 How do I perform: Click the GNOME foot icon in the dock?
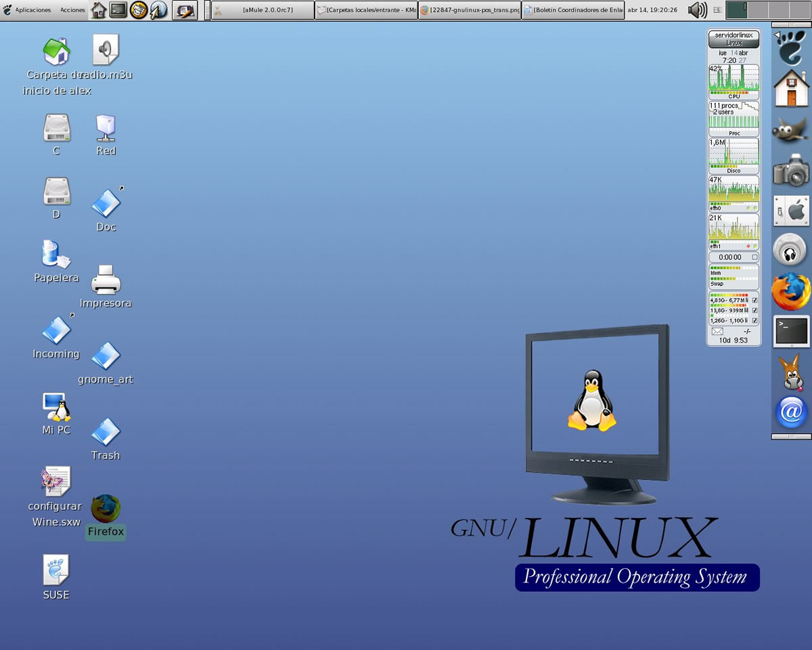click(791, 49)
